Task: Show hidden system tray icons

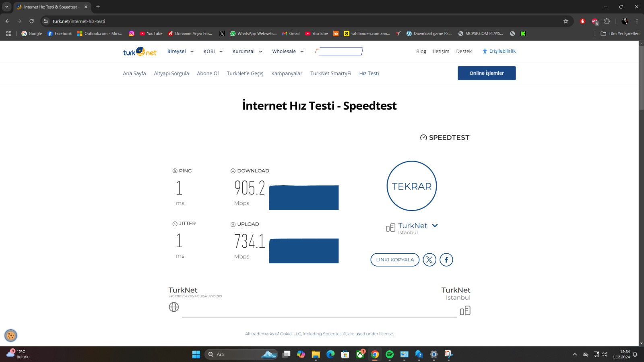Action: pyautogui.click(x=575, y=354)
